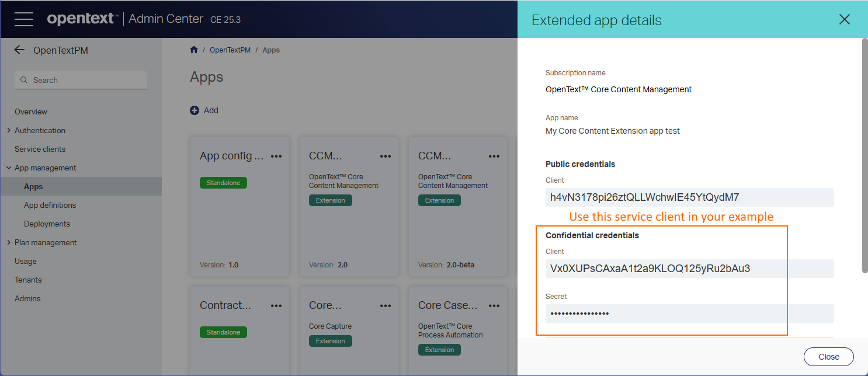Open the hamburger navigation menu
The image size is (868, 376).
pos(24,19)
